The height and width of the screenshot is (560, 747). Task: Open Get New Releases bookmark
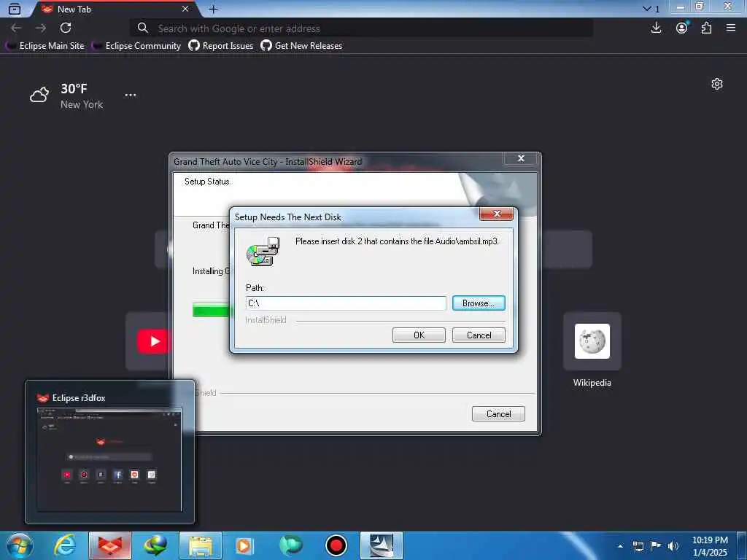click(301, 46)
